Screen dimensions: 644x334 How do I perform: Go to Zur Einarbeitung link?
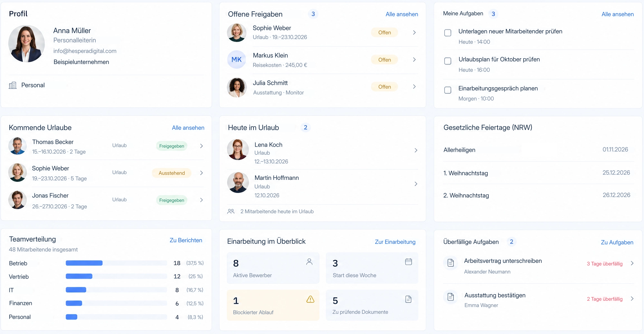point(395,242)
